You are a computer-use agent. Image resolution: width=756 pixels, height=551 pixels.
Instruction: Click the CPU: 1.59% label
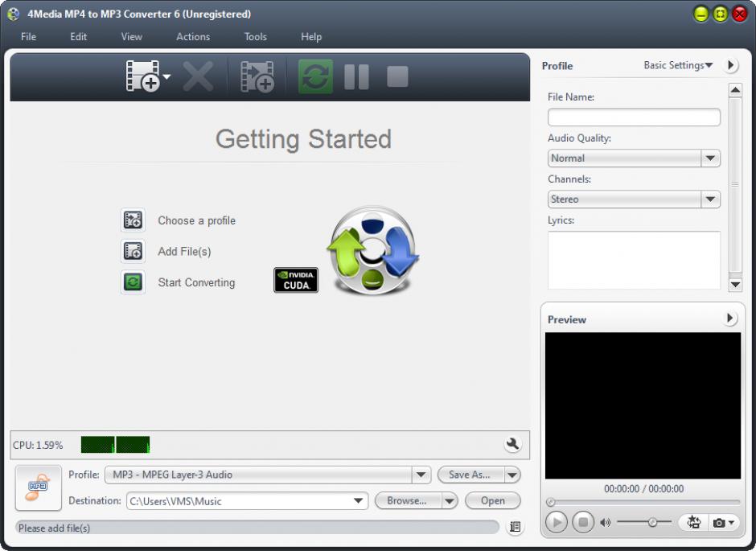tap(38, 445)
